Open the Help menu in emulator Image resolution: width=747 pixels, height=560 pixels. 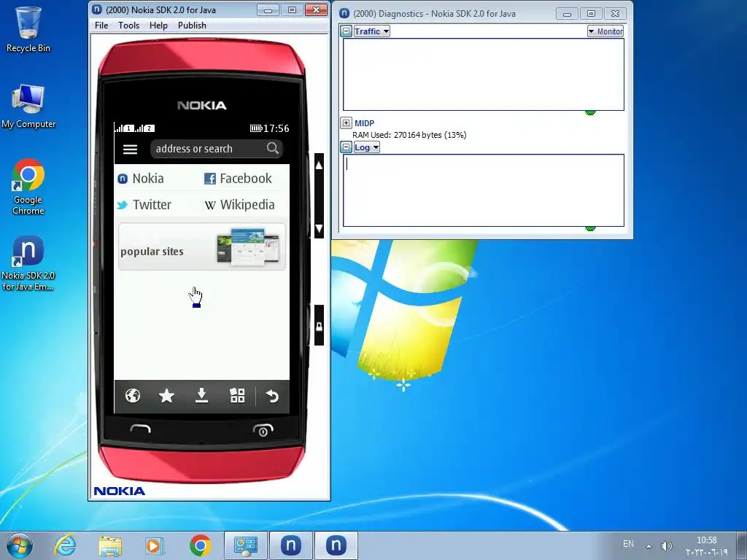158,26
